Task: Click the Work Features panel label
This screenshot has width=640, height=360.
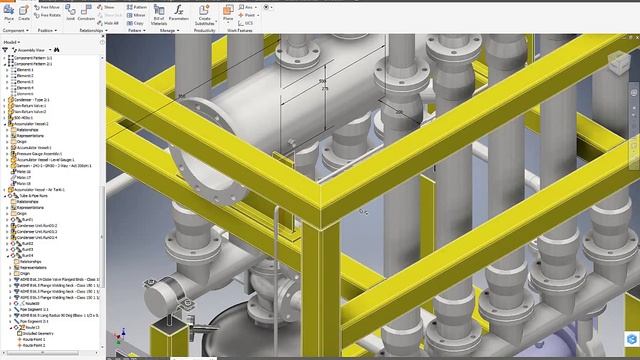Action: pos(240,31)
